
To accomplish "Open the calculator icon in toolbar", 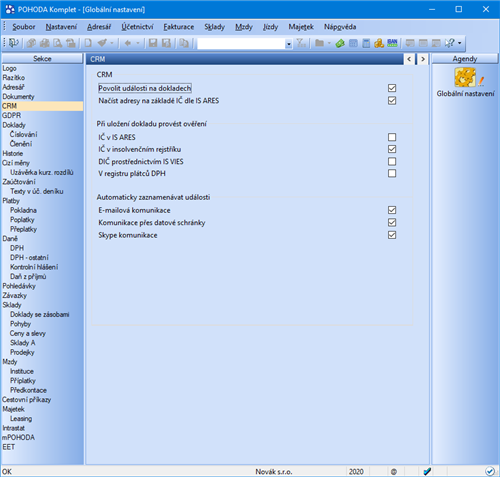I will [366, 43].
